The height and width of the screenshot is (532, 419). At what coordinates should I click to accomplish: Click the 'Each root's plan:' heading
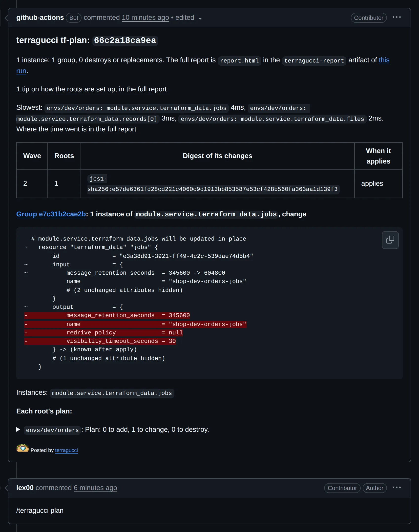44,411
